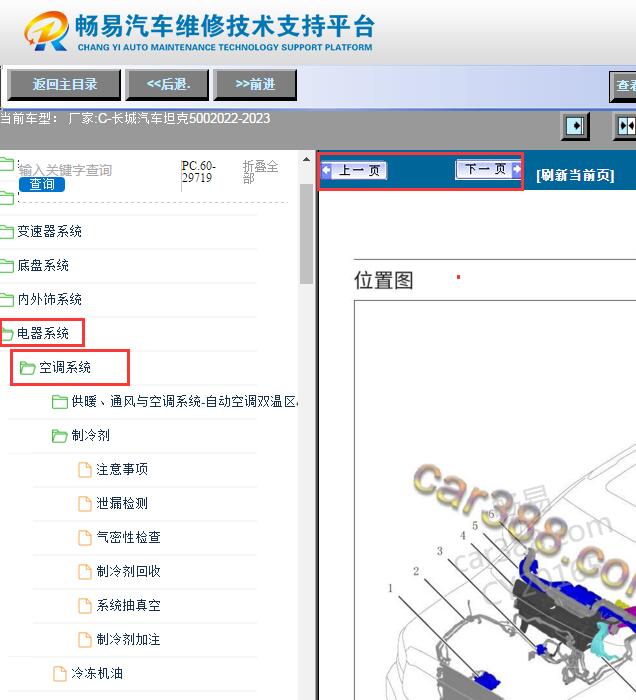Open the 气密性检查 page
This screenshot has width=636, height=700.
[128, 538]
